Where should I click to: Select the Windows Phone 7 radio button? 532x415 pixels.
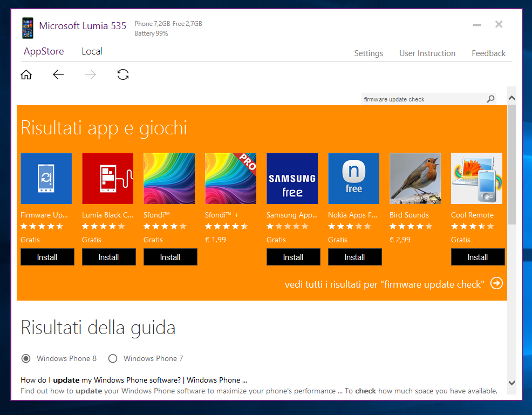113,358
